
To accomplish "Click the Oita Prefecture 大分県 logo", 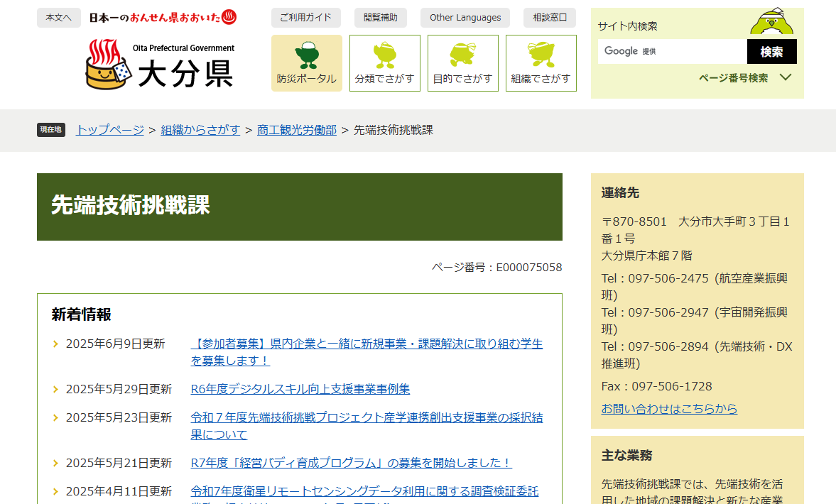I will 160,64.
